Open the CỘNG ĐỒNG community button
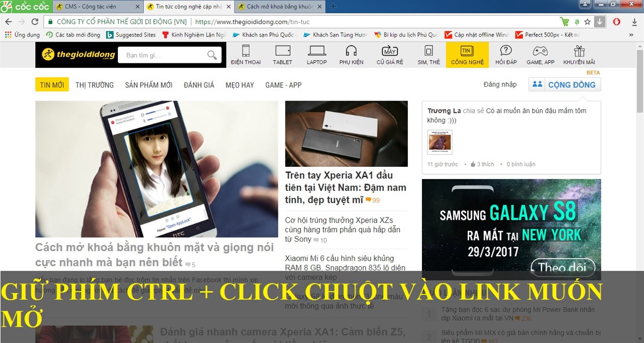The height and width of the screenshot is (343, 644). tap(565, 85)
